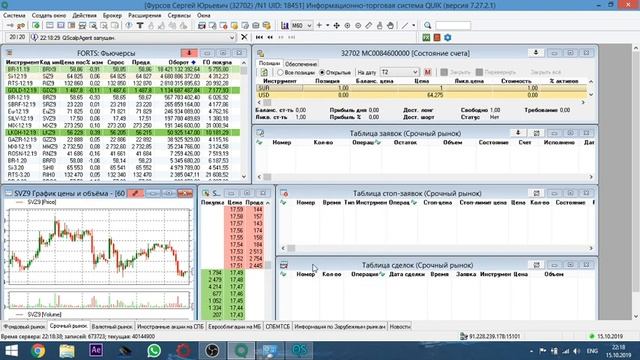Select the text annotation T tool
640x360 pixels.
tap(140, 25)
